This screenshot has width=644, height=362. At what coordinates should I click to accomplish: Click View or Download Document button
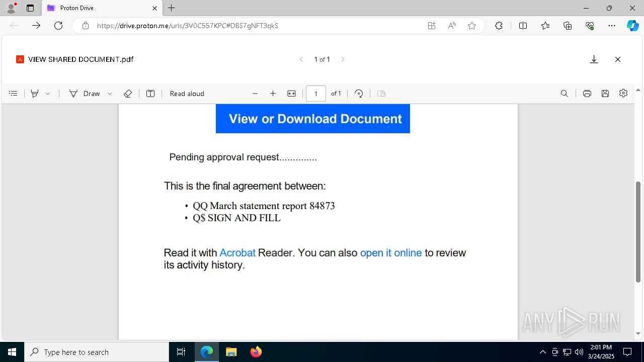point(313,119)
